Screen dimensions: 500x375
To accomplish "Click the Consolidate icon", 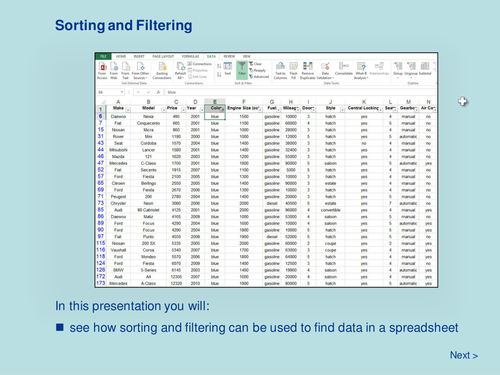I will tap(344, 69).
